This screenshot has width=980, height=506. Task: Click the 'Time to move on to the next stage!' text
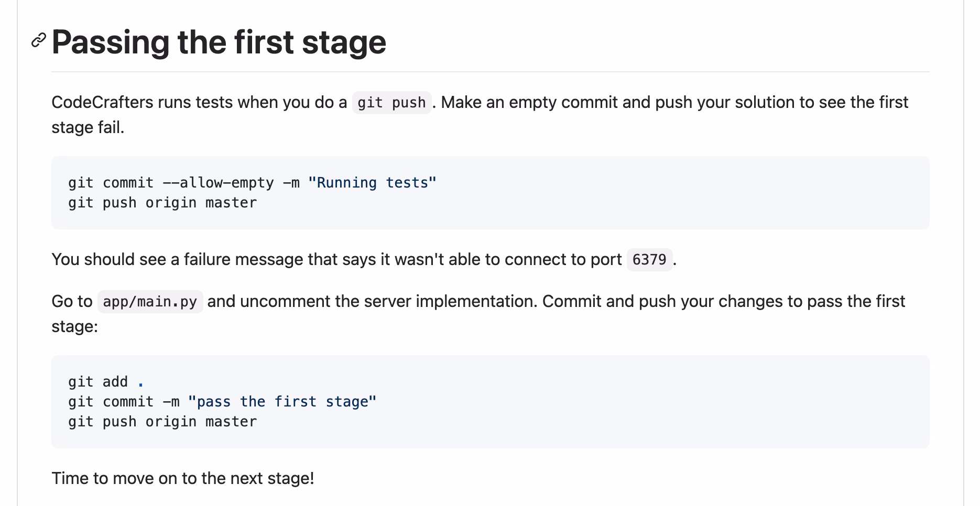[x=182, y=478]
